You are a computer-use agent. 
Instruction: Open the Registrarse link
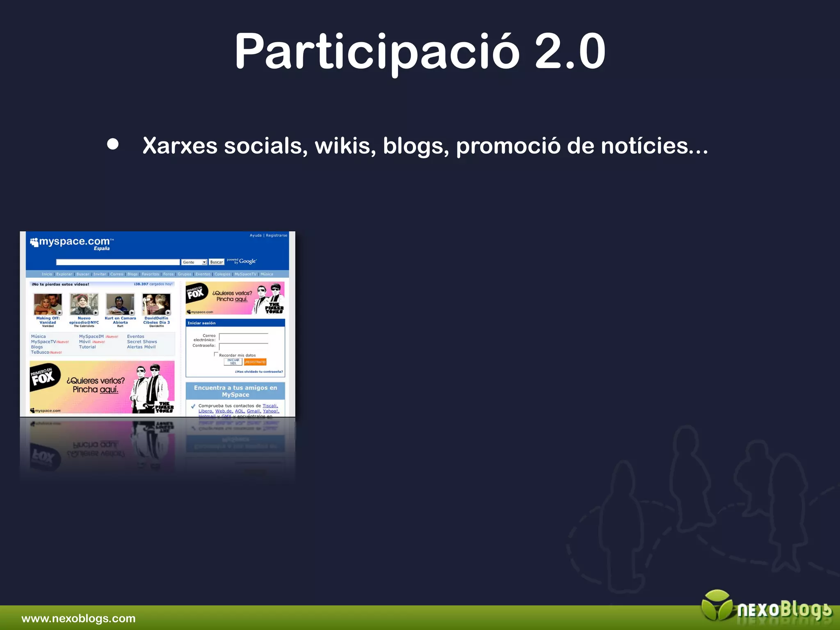[x=276, y=235]
